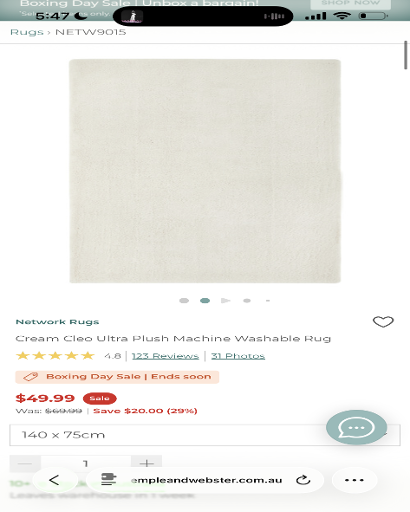Open the 123 Reviews link
This screenshot has height=512, width=410.
pos(165,356)
